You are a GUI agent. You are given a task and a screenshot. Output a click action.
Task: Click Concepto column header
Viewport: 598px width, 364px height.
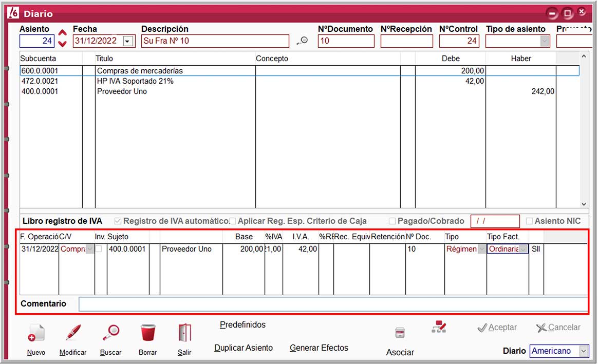click(x=272, y=59)
